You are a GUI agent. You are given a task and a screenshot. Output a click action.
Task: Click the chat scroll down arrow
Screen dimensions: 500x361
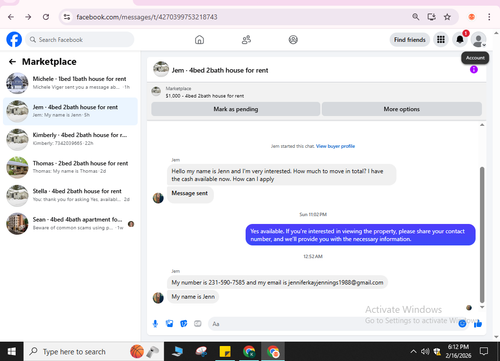[482, 307]
